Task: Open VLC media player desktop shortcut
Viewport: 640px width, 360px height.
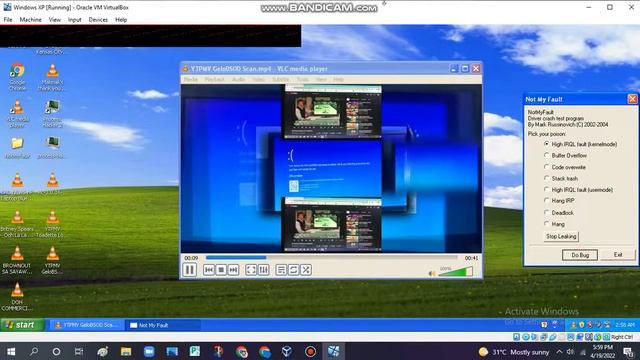Action: pyautogui.click(x=17, y=114)
